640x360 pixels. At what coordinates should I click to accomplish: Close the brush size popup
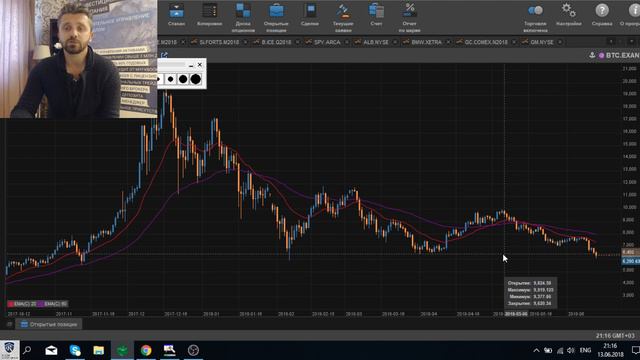click(200, 64)
